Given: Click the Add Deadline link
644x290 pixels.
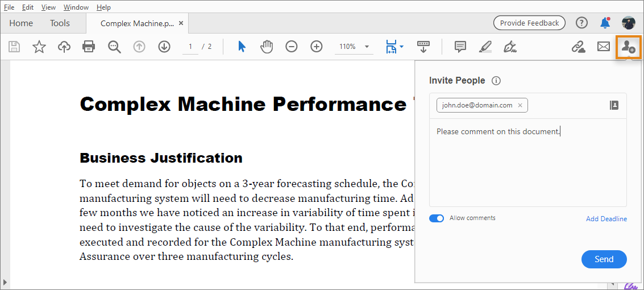Looking at the screenshot, I should 606,219.
